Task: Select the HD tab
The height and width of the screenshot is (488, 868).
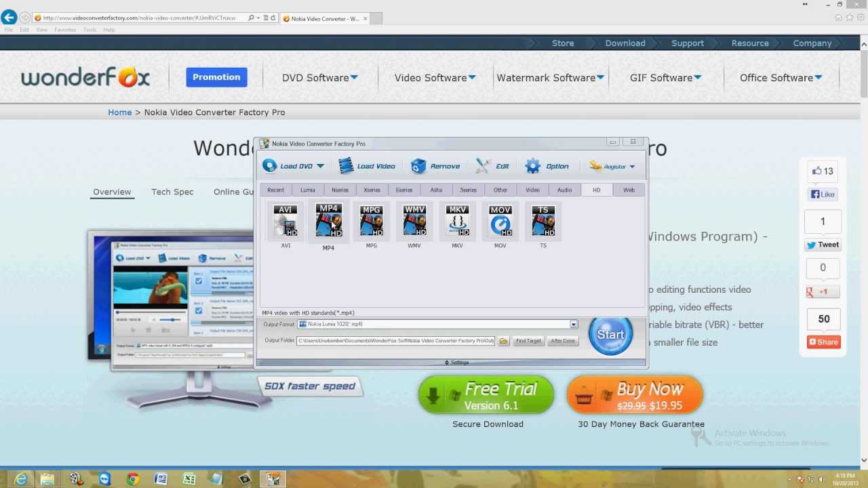Action: pos(597,190)
